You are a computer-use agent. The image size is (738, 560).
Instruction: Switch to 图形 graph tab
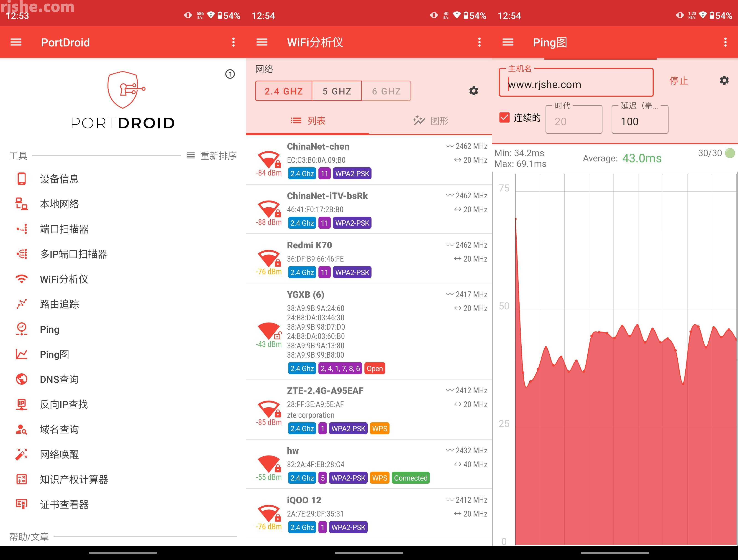(x=430, y=120)
